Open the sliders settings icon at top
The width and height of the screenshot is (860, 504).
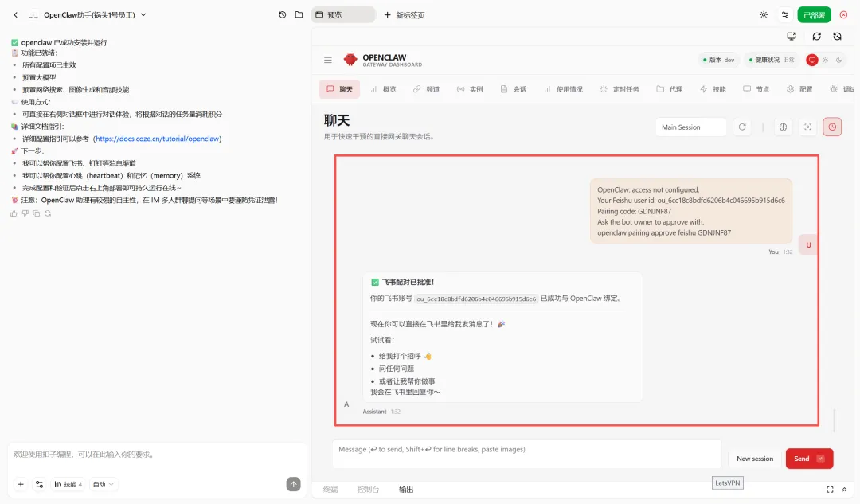(785, 15)
